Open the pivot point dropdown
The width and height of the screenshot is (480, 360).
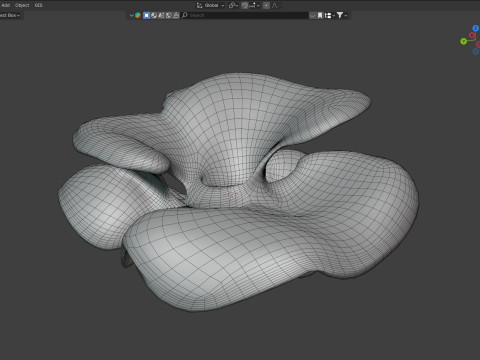(232, 5)
